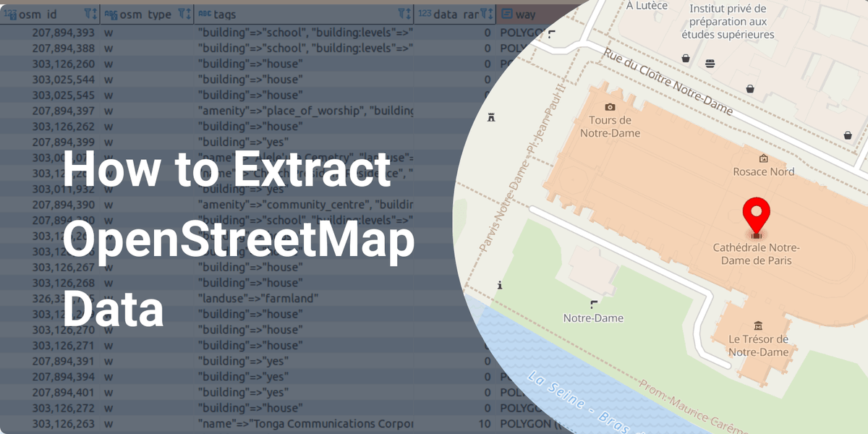
Task: Open the filter on the tags column
Action: point(404,14)
